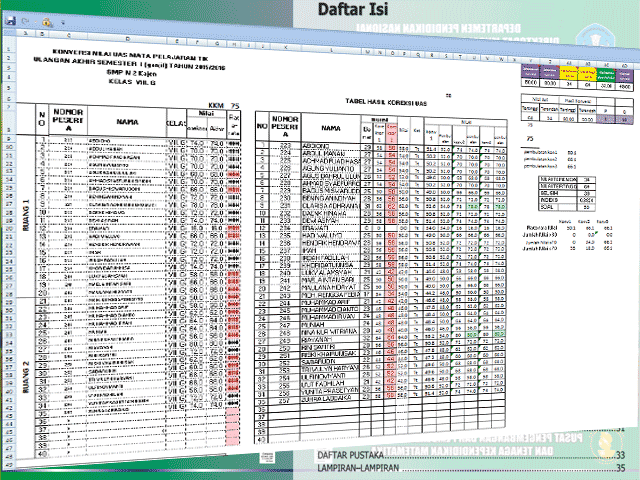Screen dimensions: 640x480
Task: Click the green colored header cell
Action: point(606,75)
